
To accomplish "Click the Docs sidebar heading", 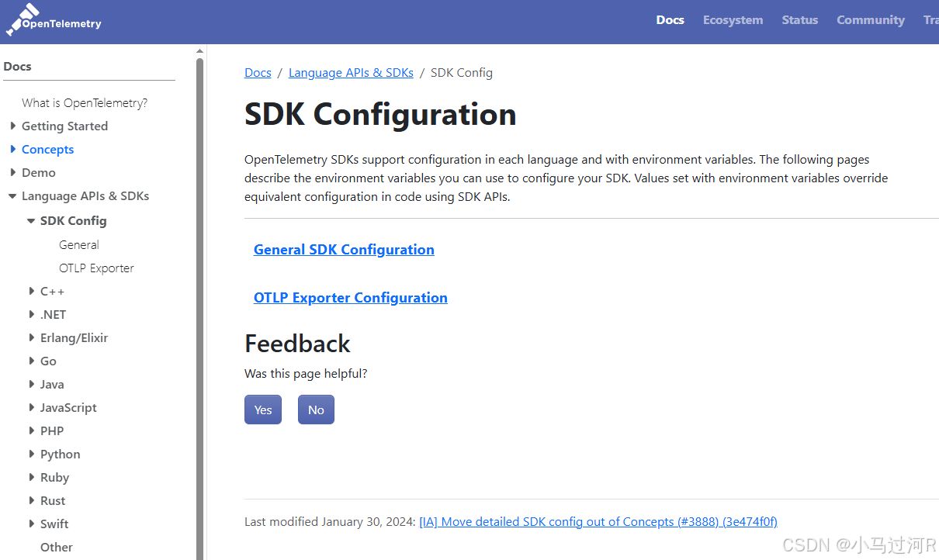I will point(17,67).
